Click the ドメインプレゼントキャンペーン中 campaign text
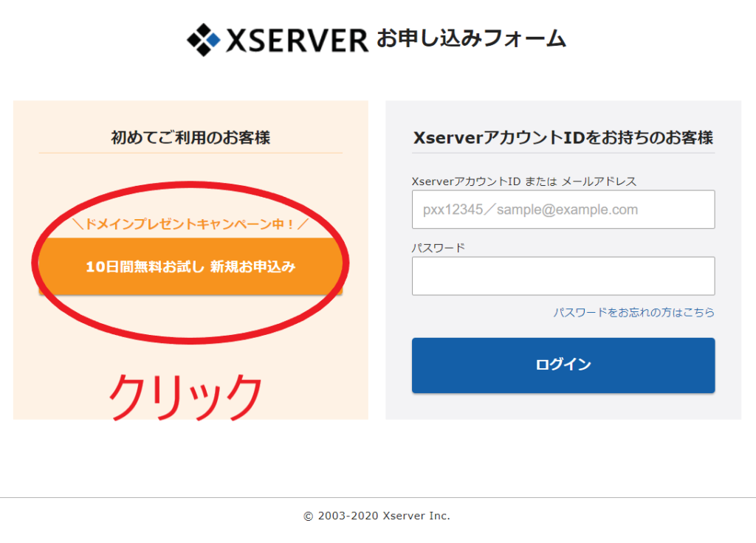The width and height of the screenshot is (756, 543). click(x=190, y=224)
